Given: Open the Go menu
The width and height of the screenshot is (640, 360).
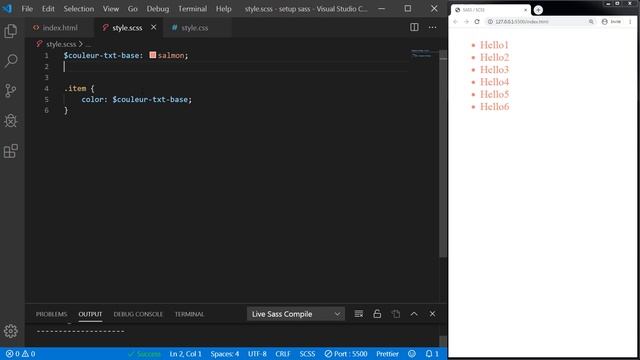Looking at the screenshot, I should tap(133, 9).
